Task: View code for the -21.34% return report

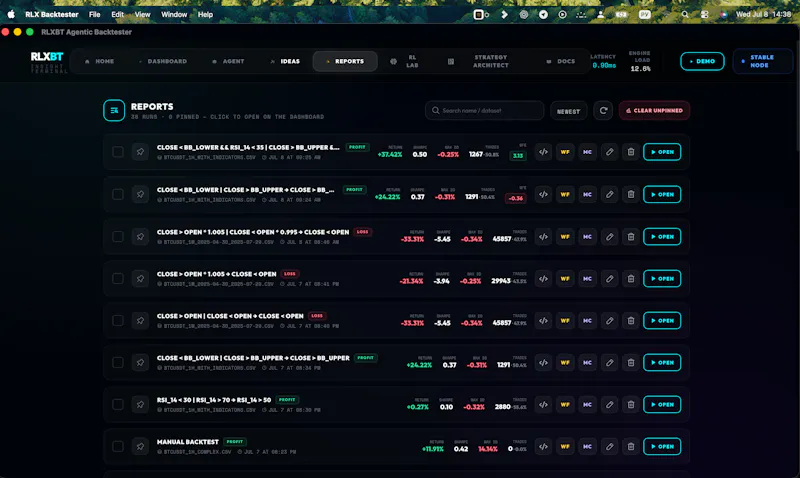Action: [543, 279]
